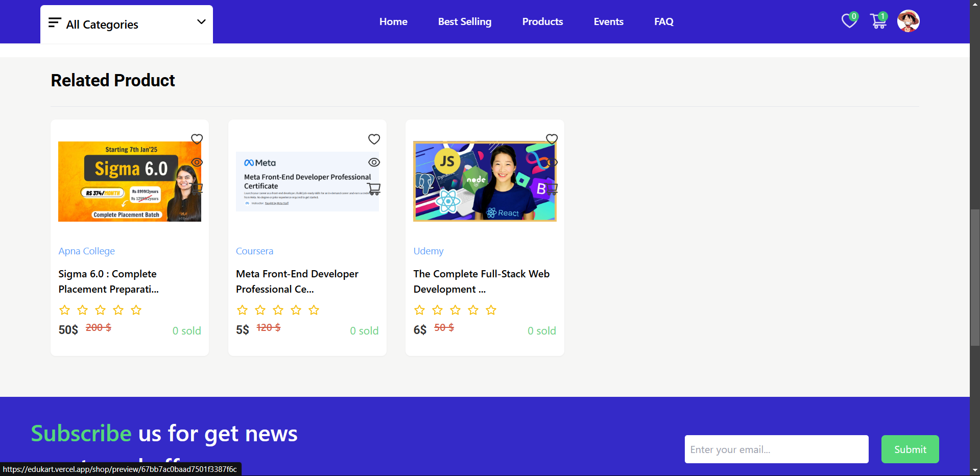Image resolution: width=980 pixels, height=476 pixels.
Task: Click the Udemy shop link
Action: [x=428, y=251]
